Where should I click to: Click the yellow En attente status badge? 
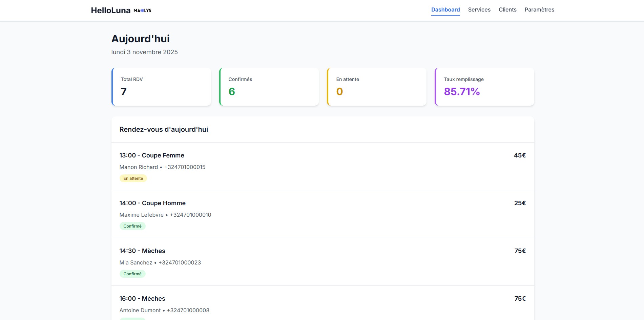pyautogui.click(x=133, y=178)
